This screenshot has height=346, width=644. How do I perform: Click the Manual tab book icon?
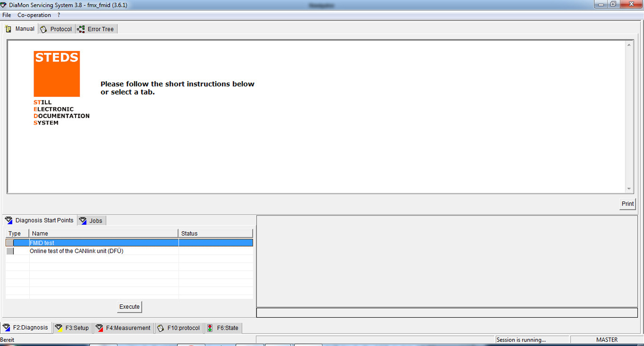click(x=8, y=29)
